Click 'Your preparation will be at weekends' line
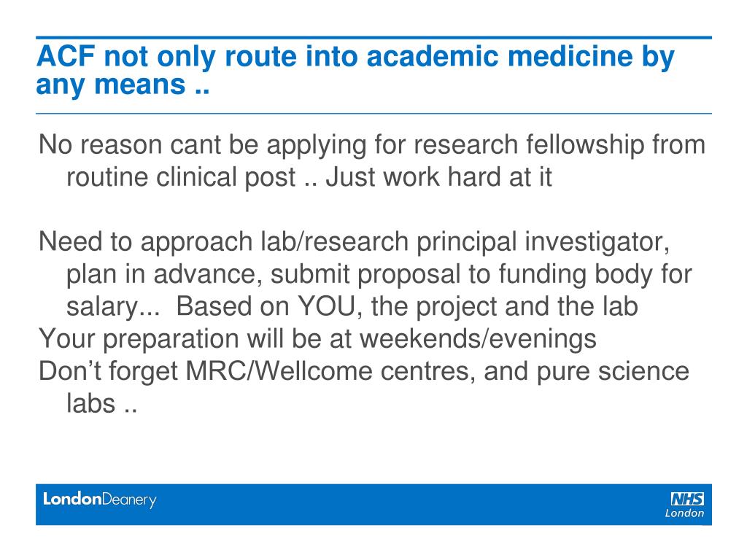The height and width of the screenshot is (560, 747). (317, 339)
